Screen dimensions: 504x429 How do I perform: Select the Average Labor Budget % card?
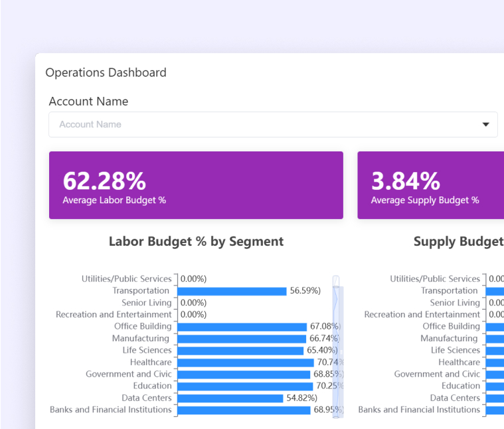click(x=196, y=185)
